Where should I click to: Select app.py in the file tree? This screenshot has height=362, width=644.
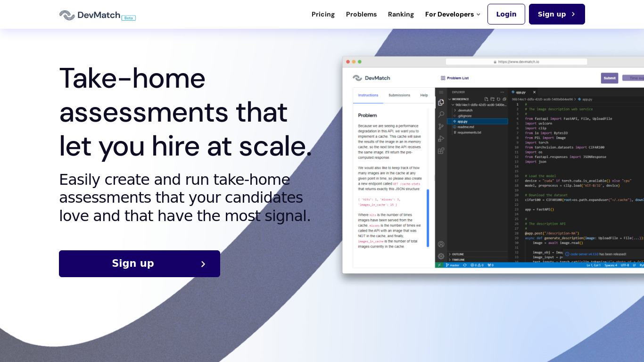pos(477,121)
